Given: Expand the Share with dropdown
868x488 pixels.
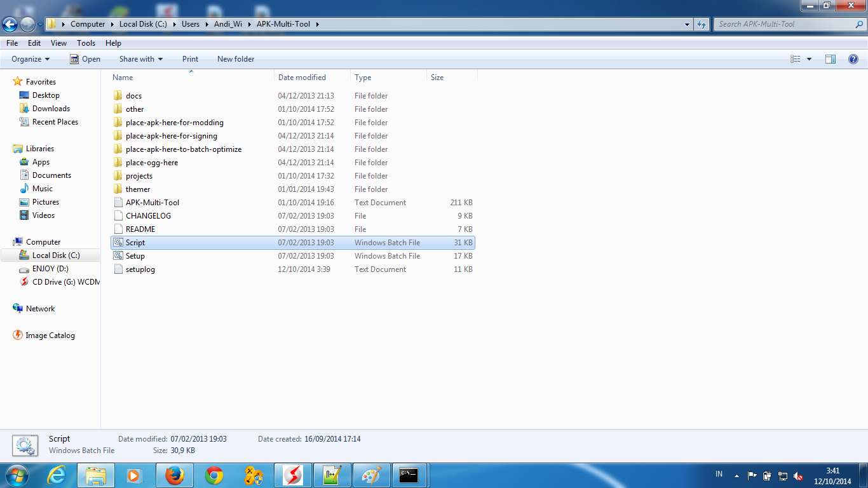Looking at the screenshot, I should click(x=141, y=59).
